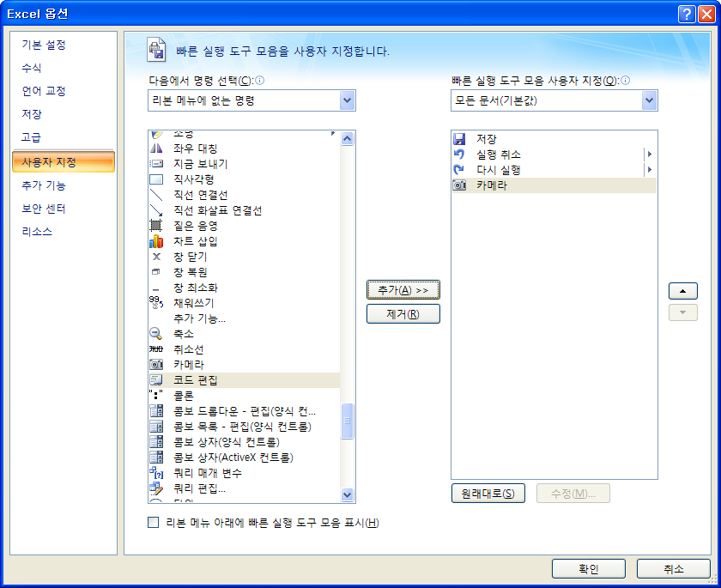Click the 확인 button

(589, 569)
